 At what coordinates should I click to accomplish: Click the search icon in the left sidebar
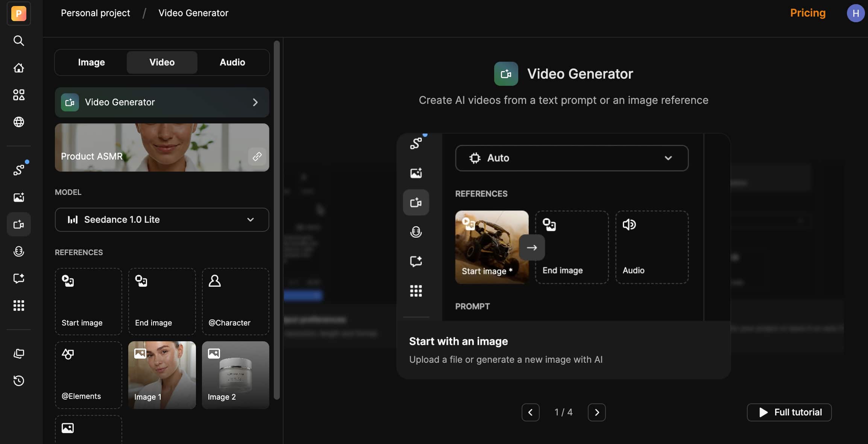pyautogui.click(x=19, y=41)
